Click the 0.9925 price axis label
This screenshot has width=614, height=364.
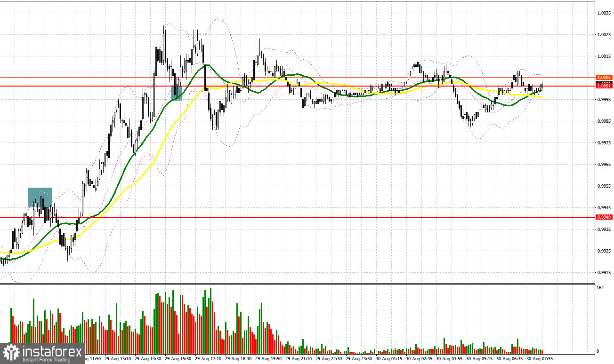click(x=603, y=251)
